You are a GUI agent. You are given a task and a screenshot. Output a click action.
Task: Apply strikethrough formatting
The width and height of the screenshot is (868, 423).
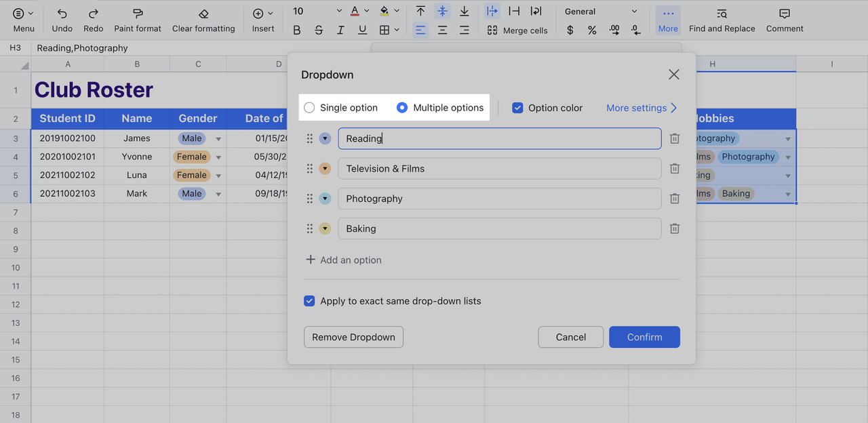[319, 30]
